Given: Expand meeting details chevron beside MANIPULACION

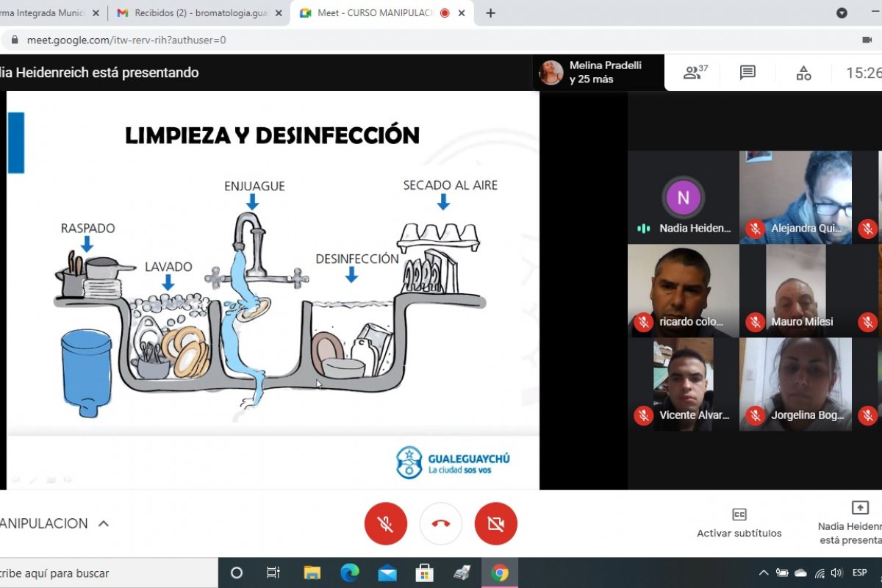Looking at the screenshot, I should tap(104, 523).
